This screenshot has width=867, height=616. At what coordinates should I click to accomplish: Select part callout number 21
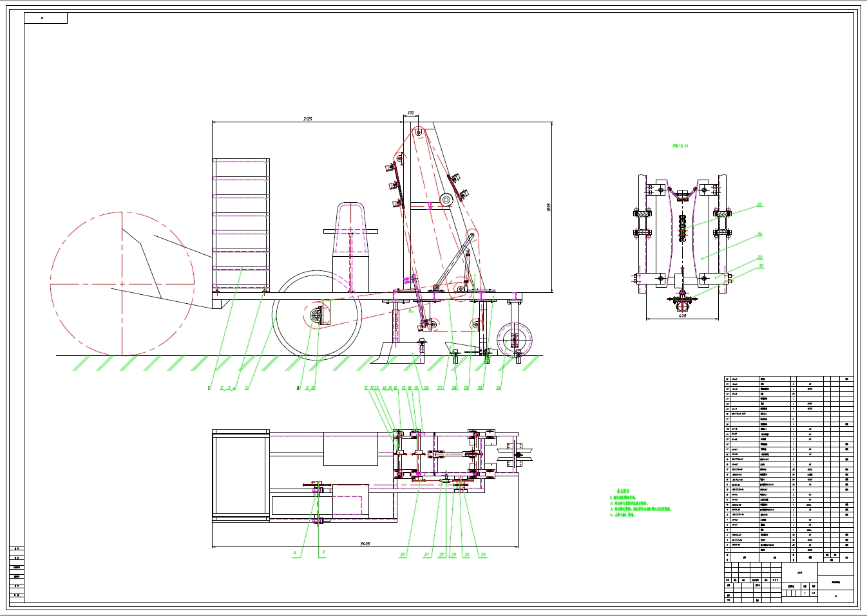(426, 555)
